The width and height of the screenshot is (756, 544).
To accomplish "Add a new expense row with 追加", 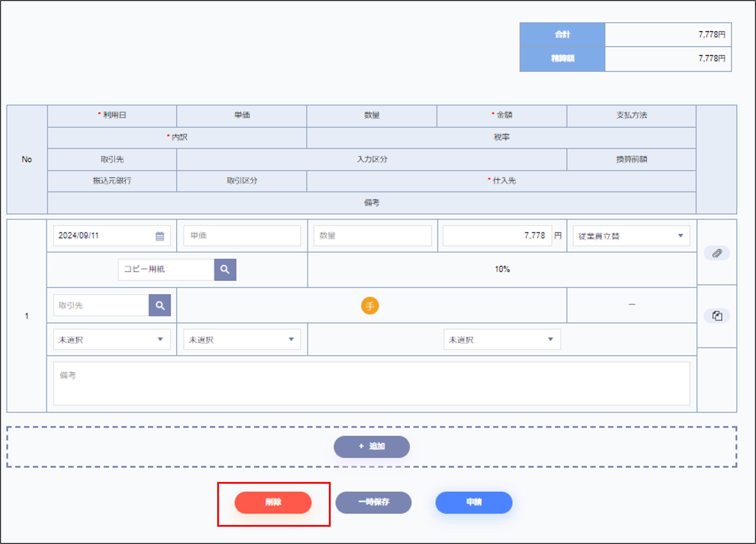I will click(371, 446).
